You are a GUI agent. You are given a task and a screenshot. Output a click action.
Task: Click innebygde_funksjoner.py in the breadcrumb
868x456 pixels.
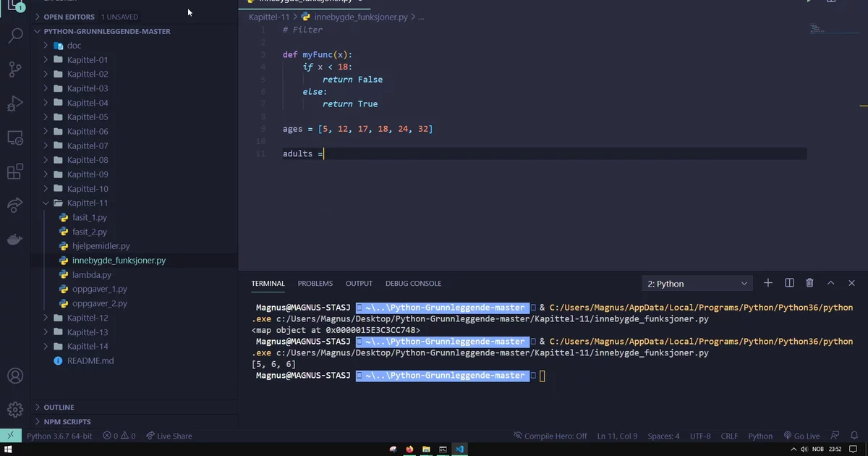click(362, 16)
